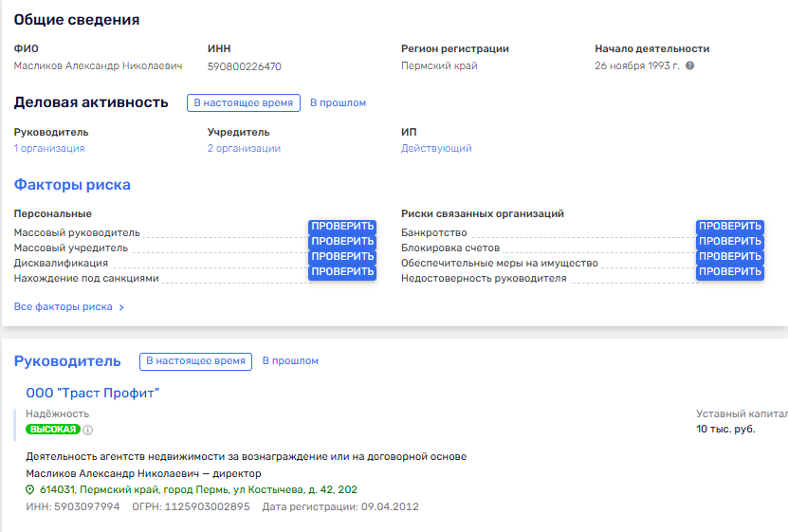Check the Банкротство risk
The height and width of the screenshot is (532, 788).
click(729, 227)
